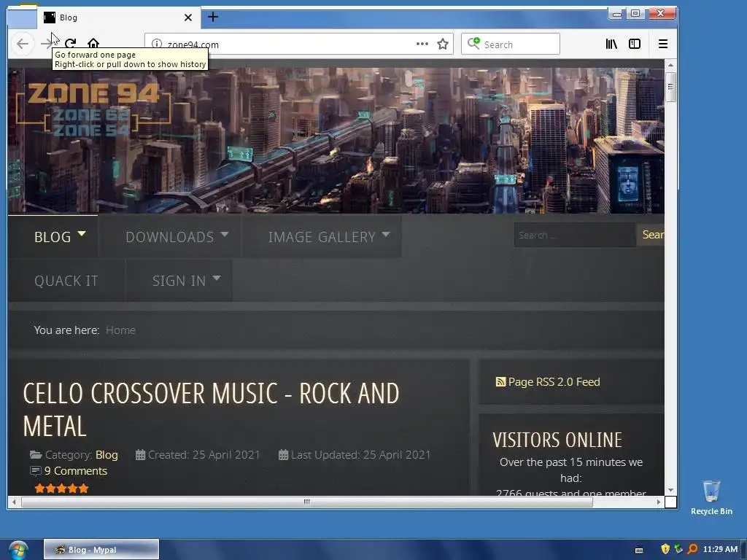Click the Created date calendar icon
Image resolution: width=747 pixels, height=560 pixels.
pyautogui.click(x=140, y=455)
